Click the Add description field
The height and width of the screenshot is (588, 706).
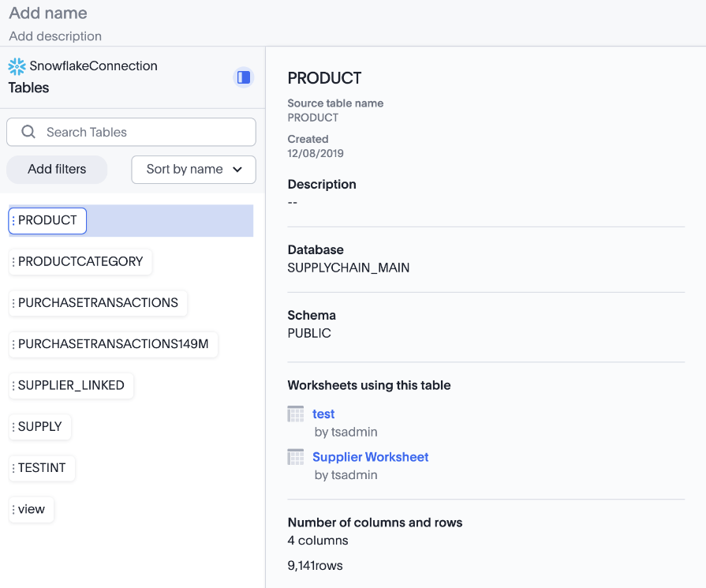(x=55, y=36)
